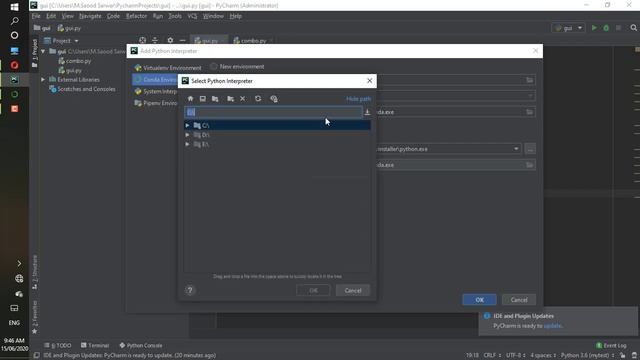Browse folder for upper conda.exe path field

[x=529, y=112]
